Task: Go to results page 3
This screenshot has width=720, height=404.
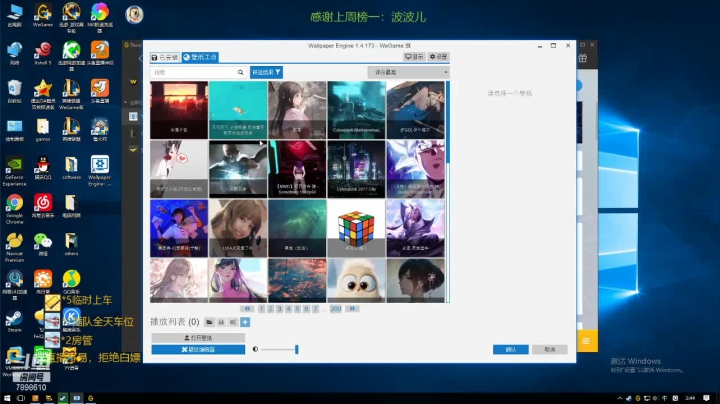Action: pos(279,309)
